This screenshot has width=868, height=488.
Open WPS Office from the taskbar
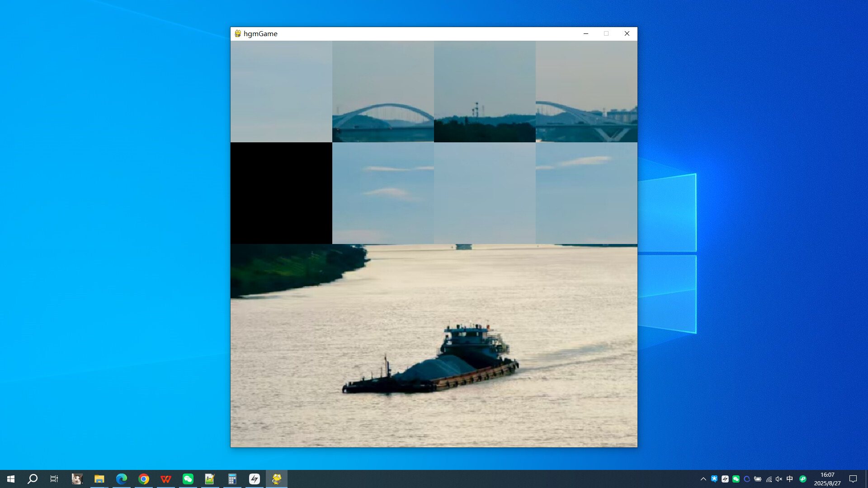[166, 479]
